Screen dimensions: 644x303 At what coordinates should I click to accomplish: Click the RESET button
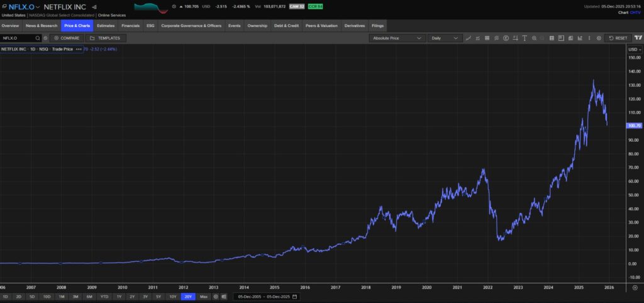618,38
